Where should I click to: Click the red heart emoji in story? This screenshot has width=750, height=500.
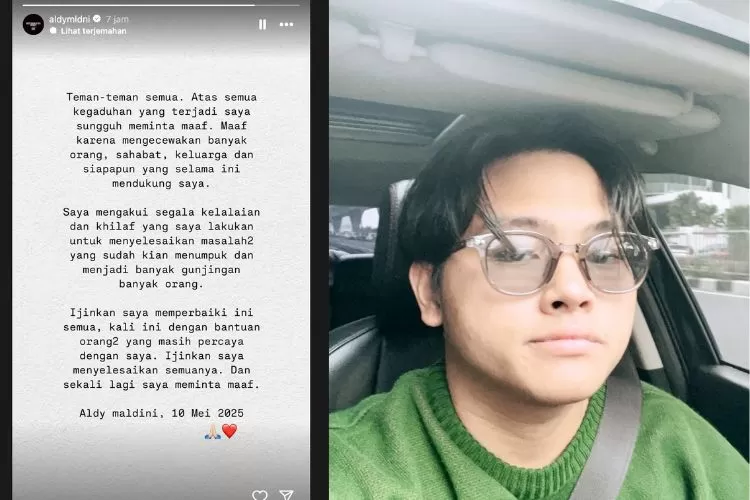tap(230, 431)
